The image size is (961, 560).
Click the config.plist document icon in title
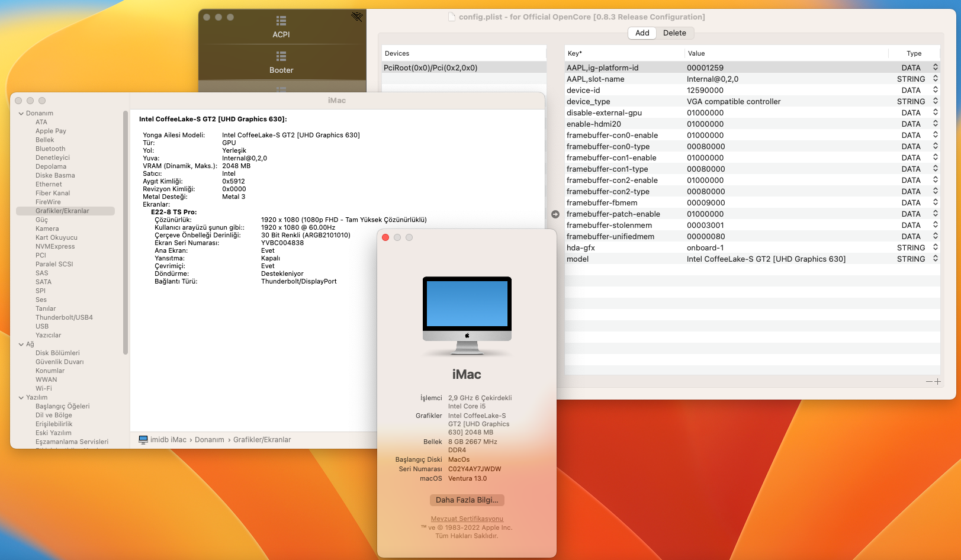pyautogui.click(x=452, y=17)
